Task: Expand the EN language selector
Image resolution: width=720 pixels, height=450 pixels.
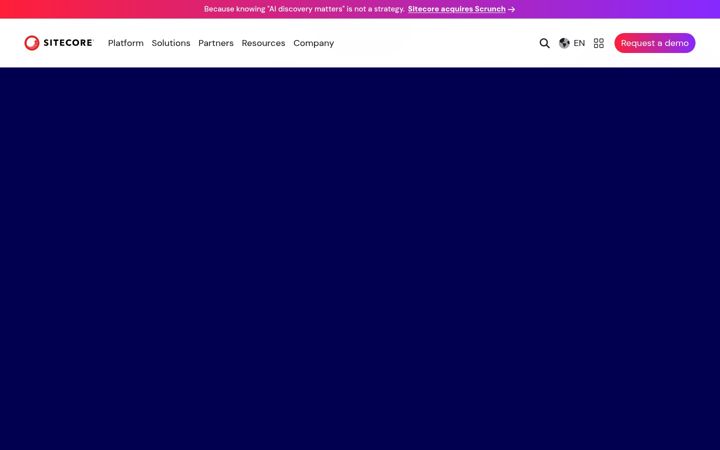Action: pos(579,43)
